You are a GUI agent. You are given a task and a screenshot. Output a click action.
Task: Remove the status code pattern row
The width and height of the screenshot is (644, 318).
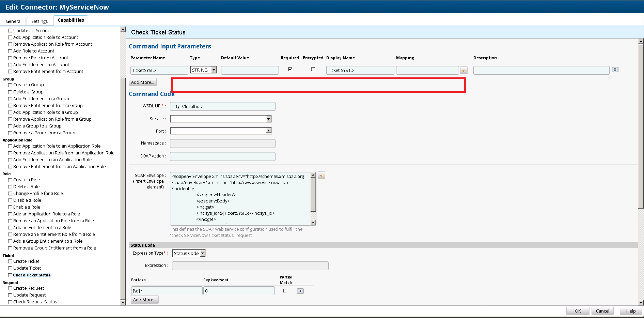pyautogui.click(x=300, y=291)
